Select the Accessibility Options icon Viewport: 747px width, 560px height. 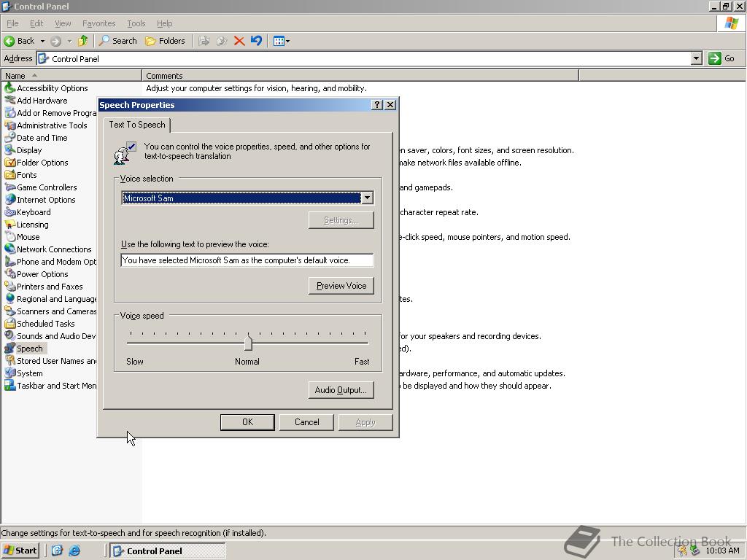pos(10,87)
